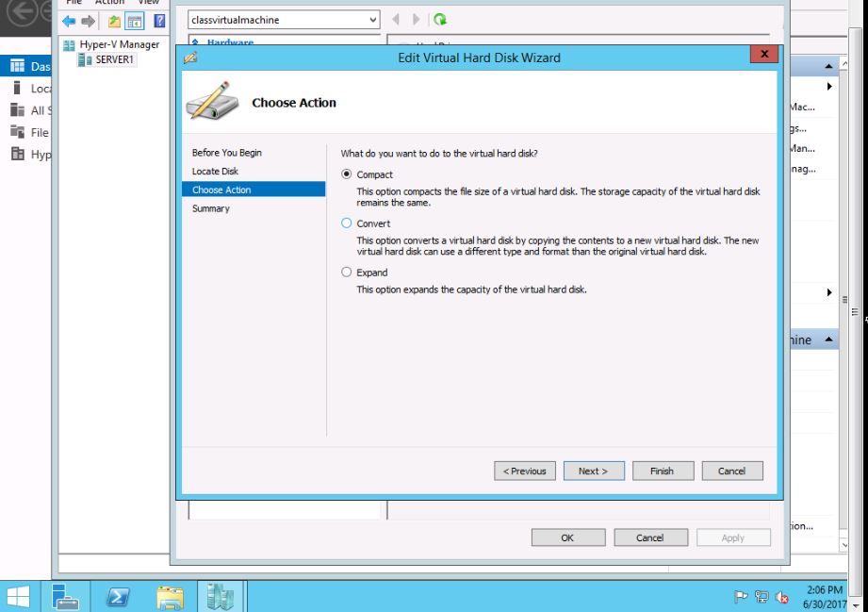Click the Finish button in wizard

point(662,471)
